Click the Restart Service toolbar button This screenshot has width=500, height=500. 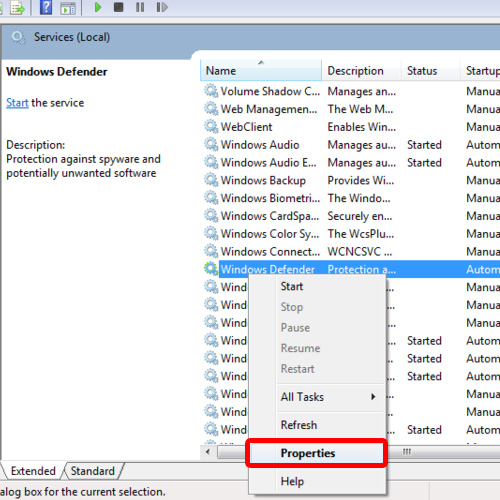162,7
